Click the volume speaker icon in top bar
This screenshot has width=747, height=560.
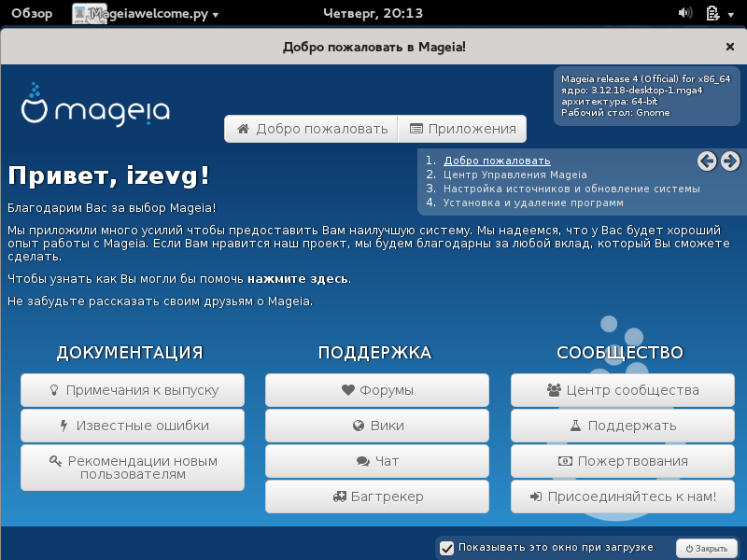[684, 13]
